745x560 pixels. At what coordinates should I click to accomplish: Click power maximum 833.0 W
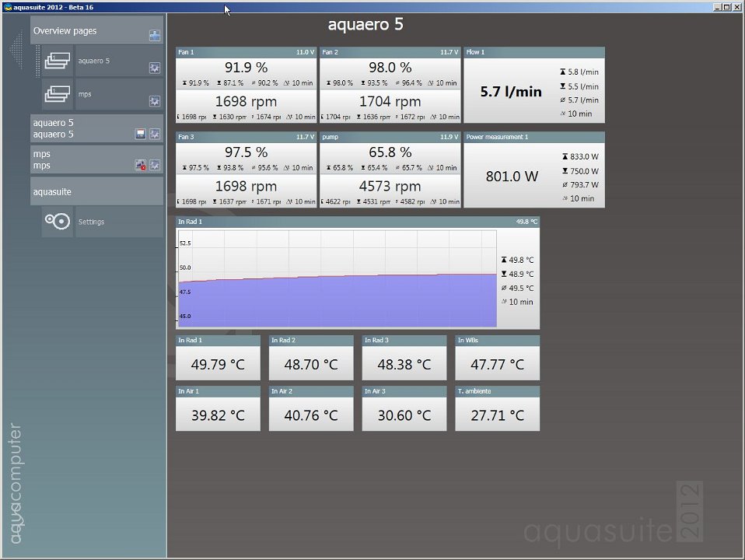(x=580, y=156)
